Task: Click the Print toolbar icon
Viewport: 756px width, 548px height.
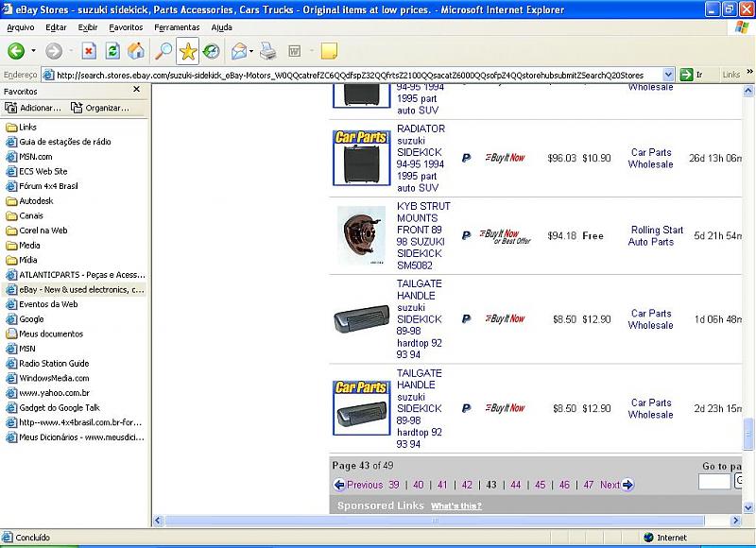Action: 268,51
